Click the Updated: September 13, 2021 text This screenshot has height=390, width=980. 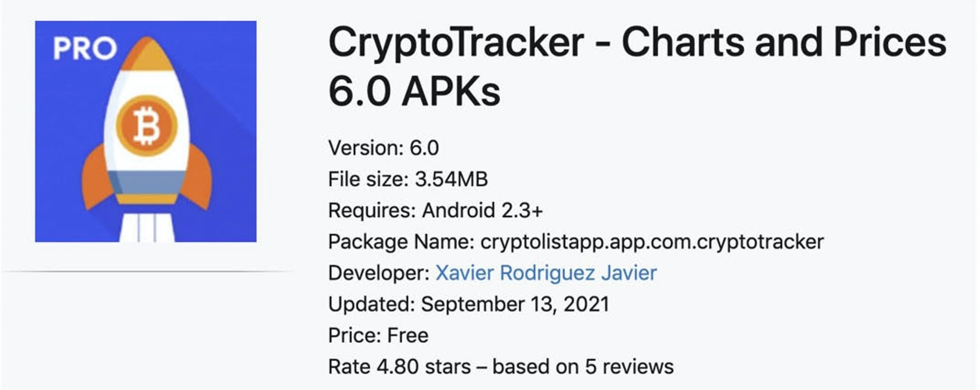click(x=469, y=304)
